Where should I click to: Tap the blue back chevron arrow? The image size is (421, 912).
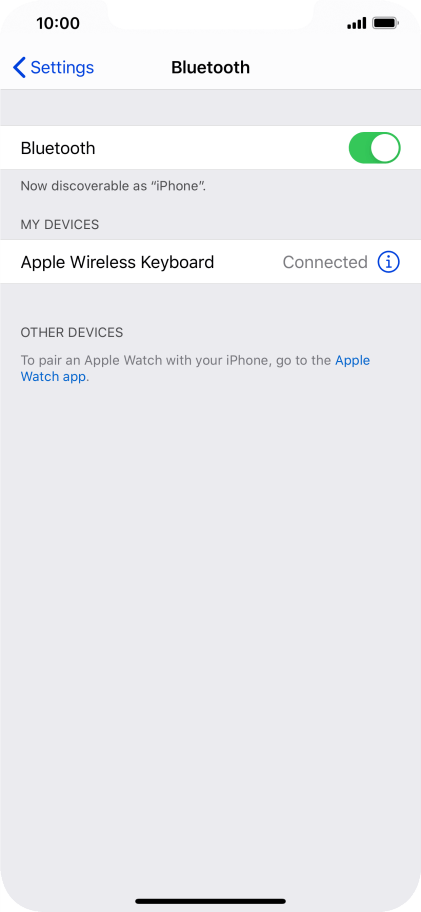pos(19,67)
